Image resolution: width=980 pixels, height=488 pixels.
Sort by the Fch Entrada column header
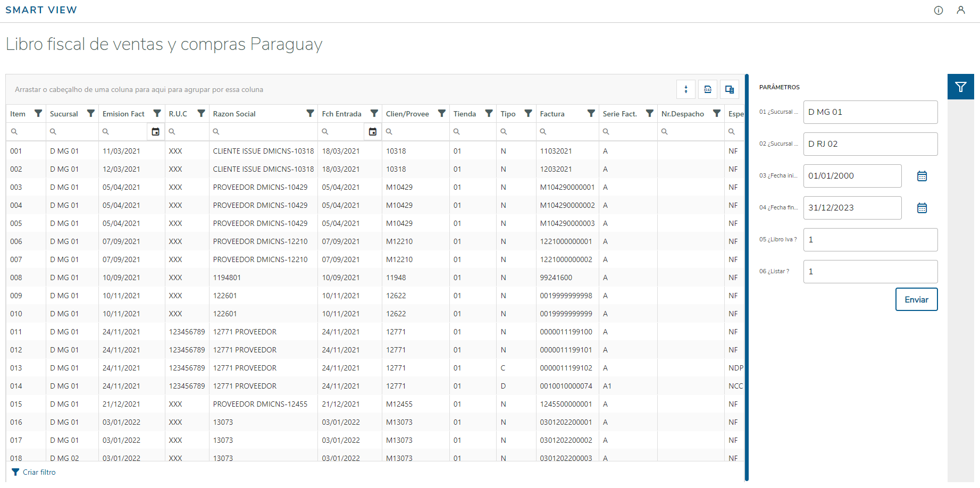(341, 114)
